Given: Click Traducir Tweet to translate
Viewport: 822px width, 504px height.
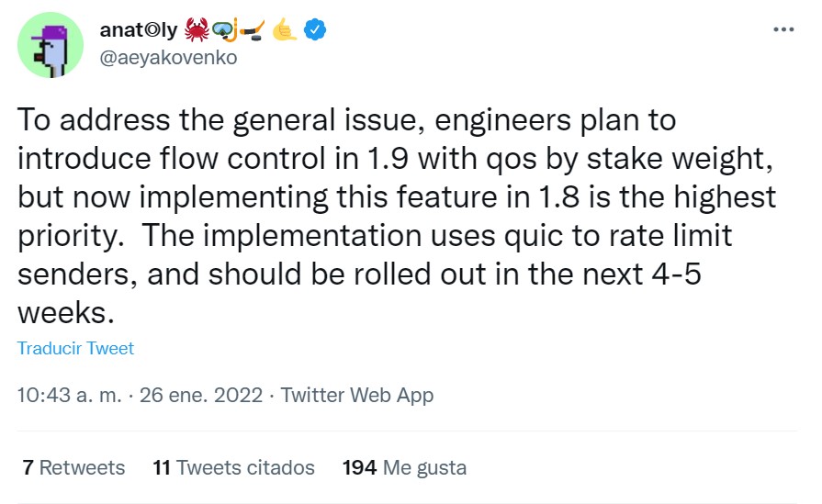Looking at the screenshot, I should coord(75,349).
